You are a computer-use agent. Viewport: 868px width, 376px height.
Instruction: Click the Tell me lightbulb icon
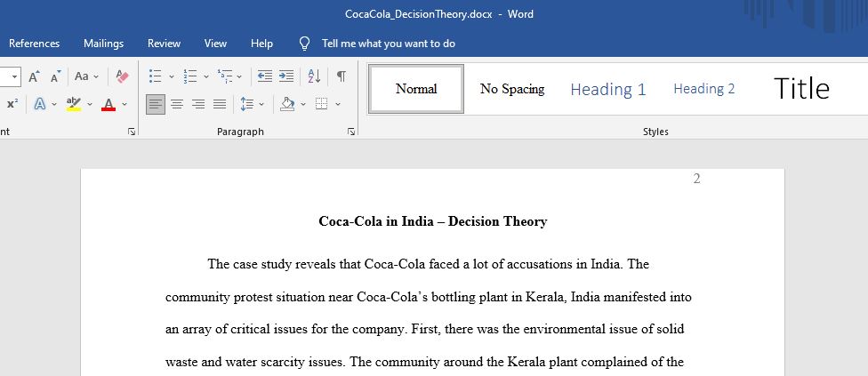304,44
